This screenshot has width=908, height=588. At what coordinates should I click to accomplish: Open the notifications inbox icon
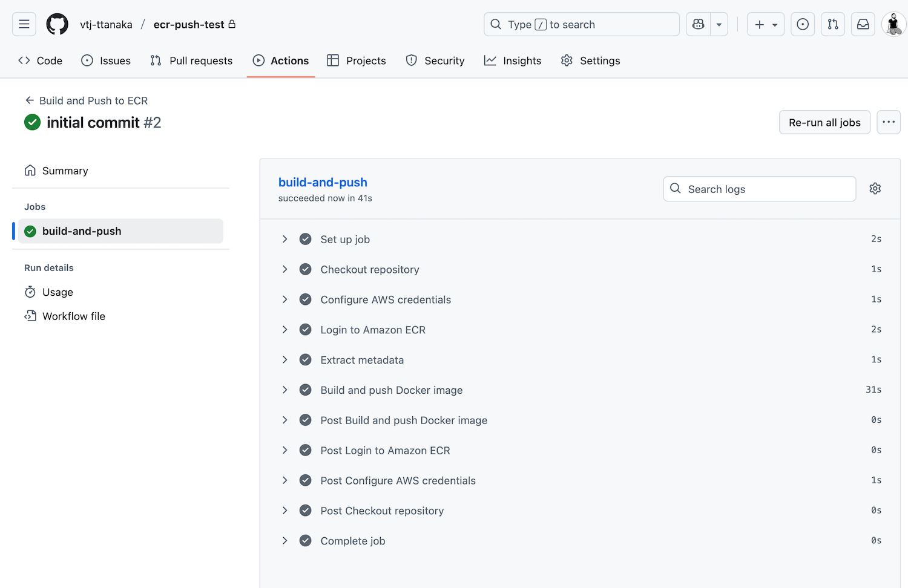863,24
